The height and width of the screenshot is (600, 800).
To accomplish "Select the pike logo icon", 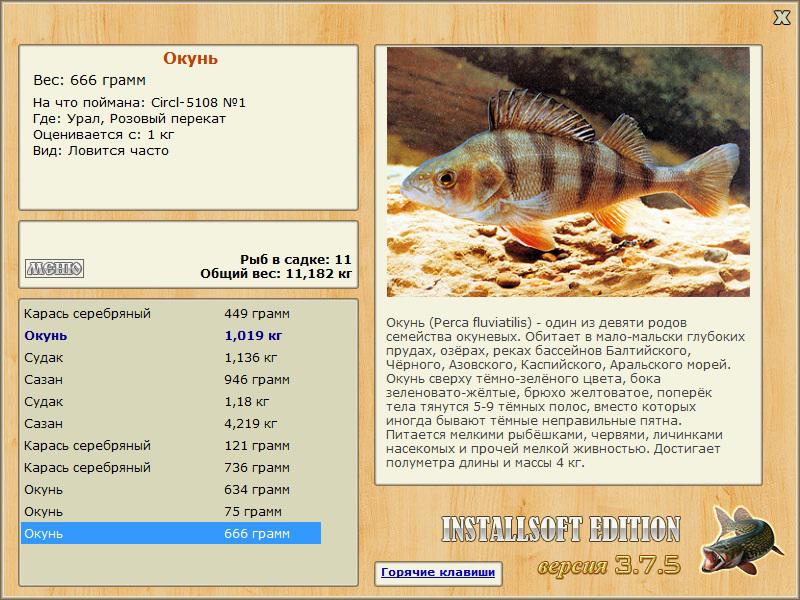I will point(740,540).
